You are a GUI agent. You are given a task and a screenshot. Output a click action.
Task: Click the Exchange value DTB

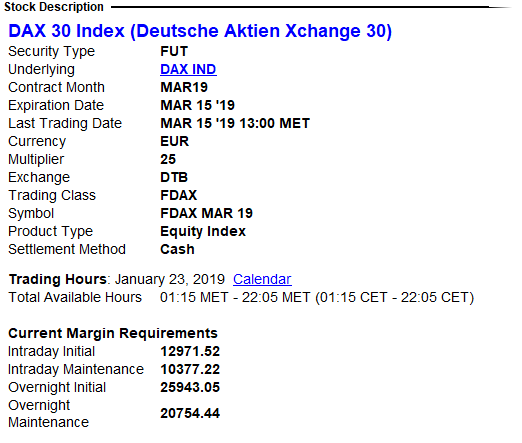tap(174, 177)
